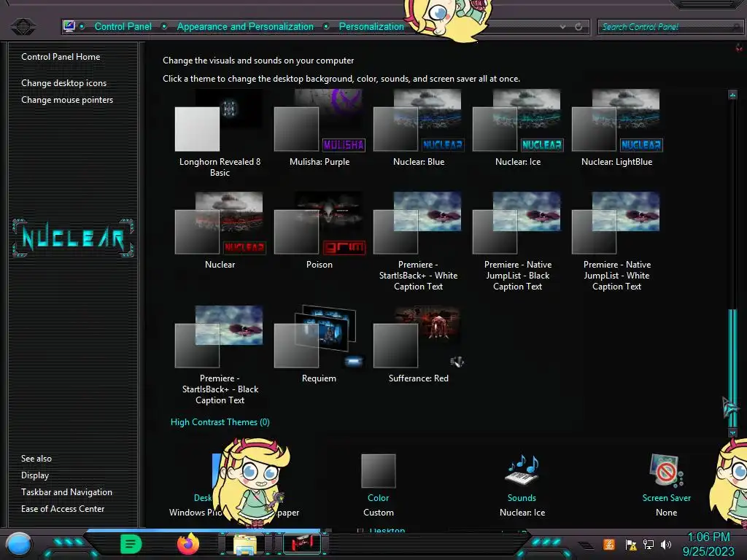The width and height of the screenshot is (747, 560).
Task: Choose the Nuclear: Ice theme
Action: [x=518, y=128]
